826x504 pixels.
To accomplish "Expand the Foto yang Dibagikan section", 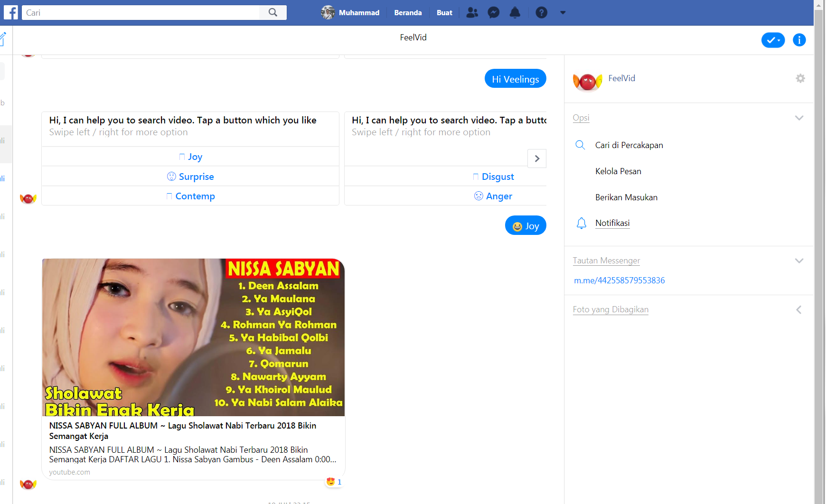I will coord(799,310).
